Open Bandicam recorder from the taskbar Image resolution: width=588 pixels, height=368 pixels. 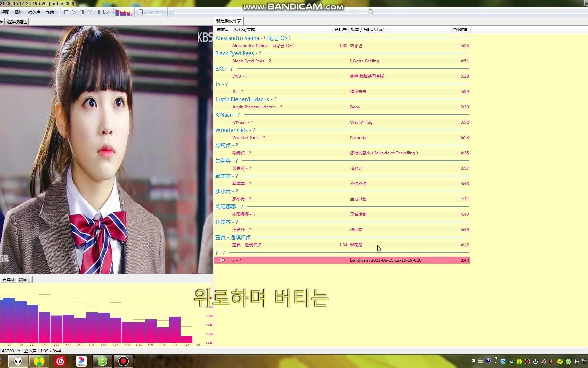pos(124,361)
